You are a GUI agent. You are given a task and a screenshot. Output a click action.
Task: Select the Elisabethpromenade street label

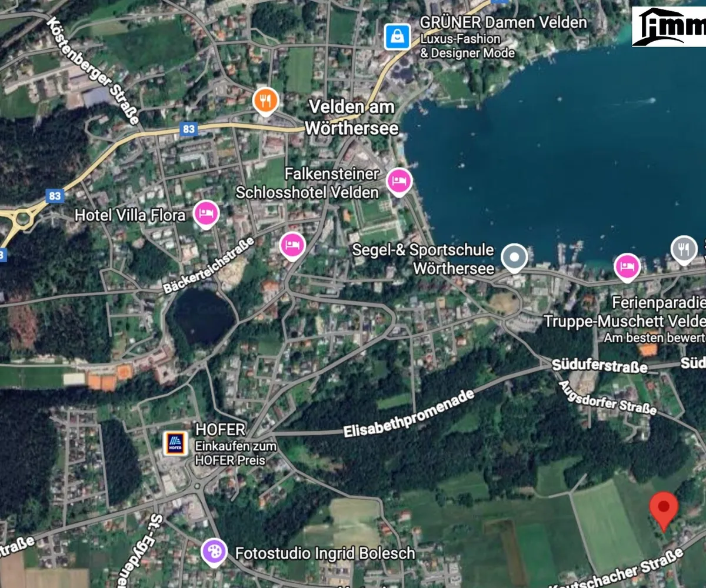(409, 414)
